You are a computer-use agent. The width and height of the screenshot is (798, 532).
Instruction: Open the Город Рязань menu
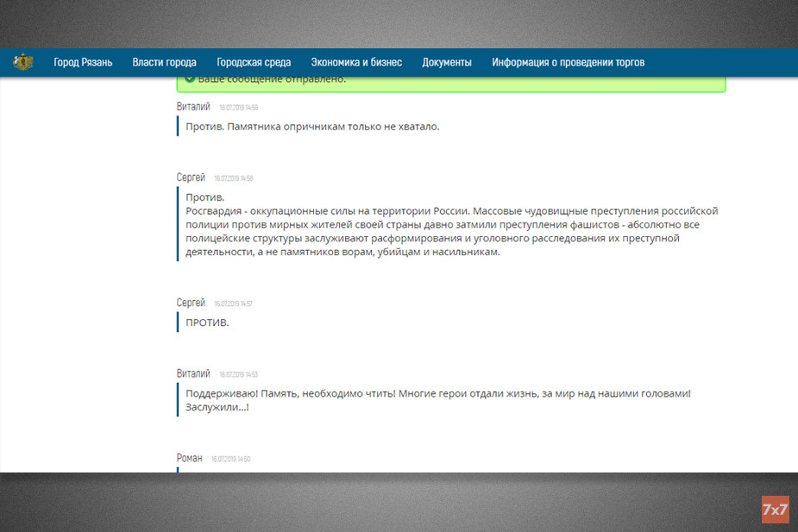83,62
